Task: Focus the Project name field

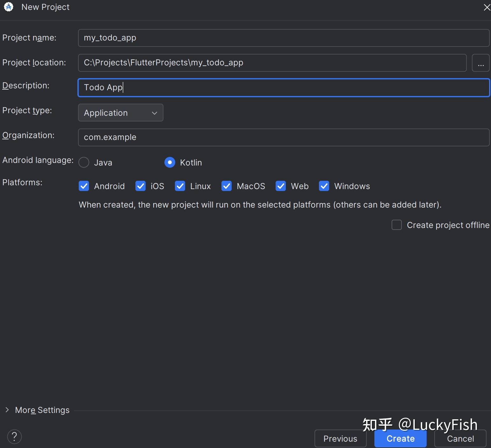Action: point(283,38)
